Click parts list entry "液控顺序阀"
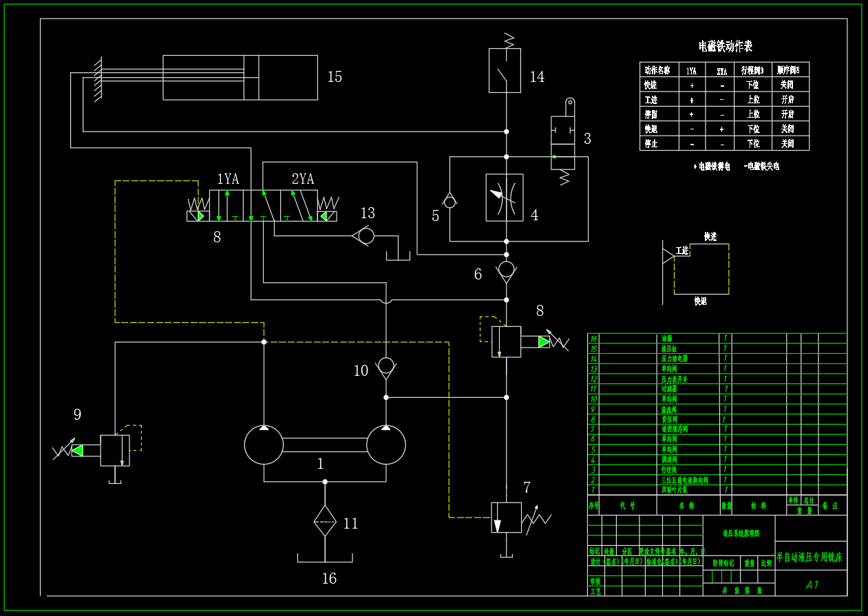 [x=675, y=429]
